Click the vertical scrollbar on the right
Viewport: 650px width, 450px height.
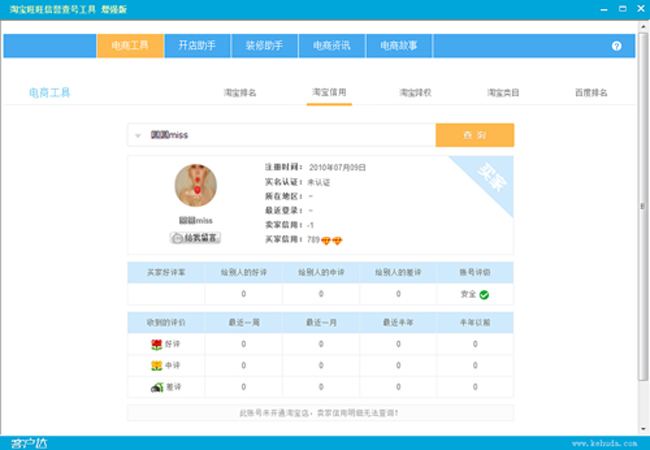pyautogui.click(x=643, y=207)
